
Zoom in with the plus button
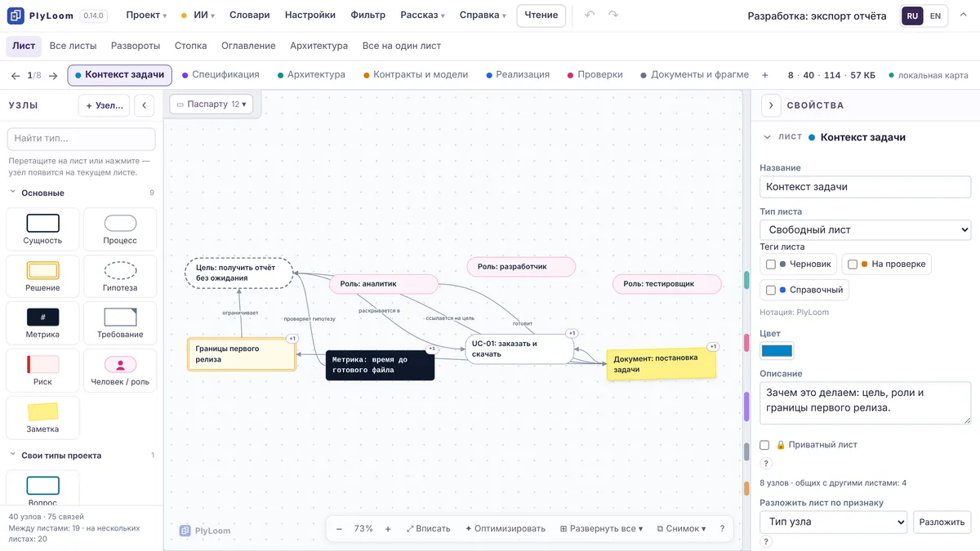pos(388,529)
